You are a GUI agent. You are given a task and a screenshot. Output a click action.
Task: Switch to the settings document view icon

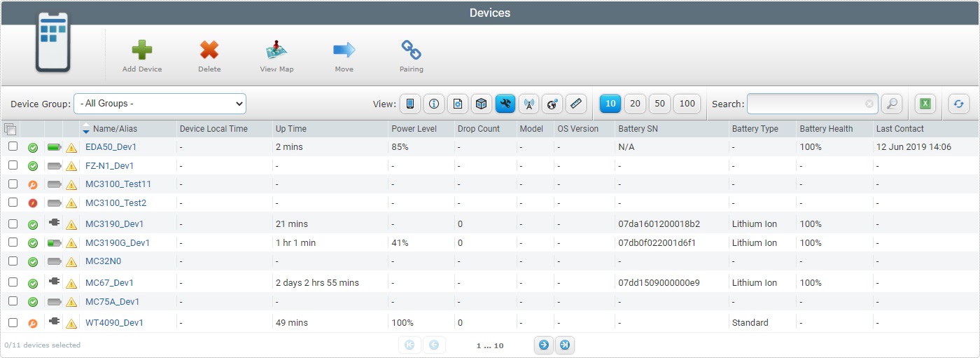[x=458, y=104]
